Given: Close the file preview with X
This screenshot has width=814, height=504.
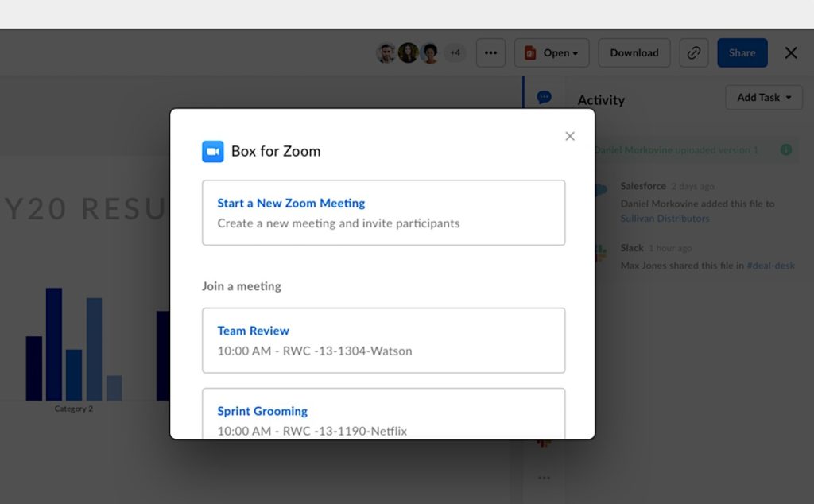Looking at the screenshot, I should pos(791,53).
